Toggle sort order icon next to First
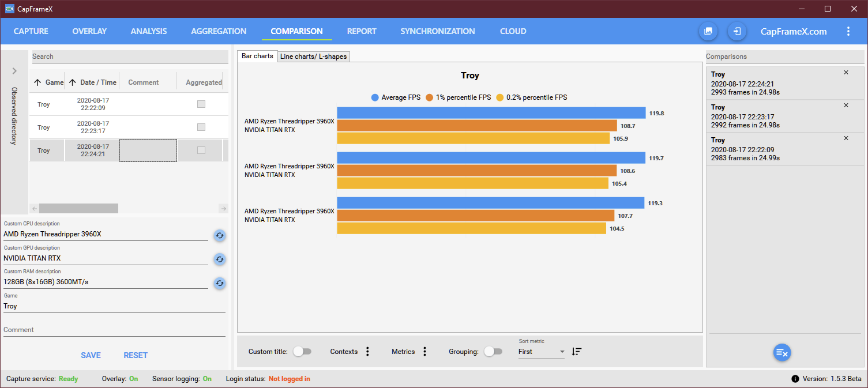The image size is (868, 388). click(577, 351)
